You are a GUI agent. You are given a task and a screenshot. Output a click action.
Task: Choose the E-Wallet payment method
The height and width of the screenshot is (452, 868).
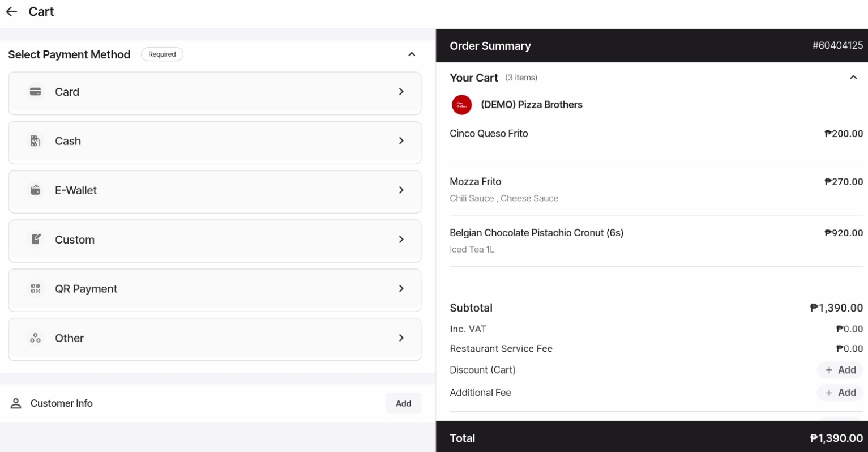(215, 190)
